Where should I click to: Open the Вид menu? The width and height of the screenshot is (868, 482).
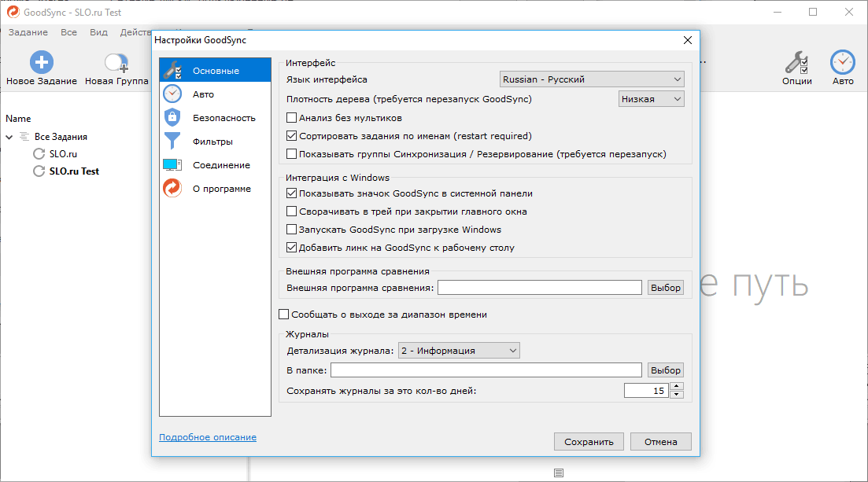[x=98, y=32]
